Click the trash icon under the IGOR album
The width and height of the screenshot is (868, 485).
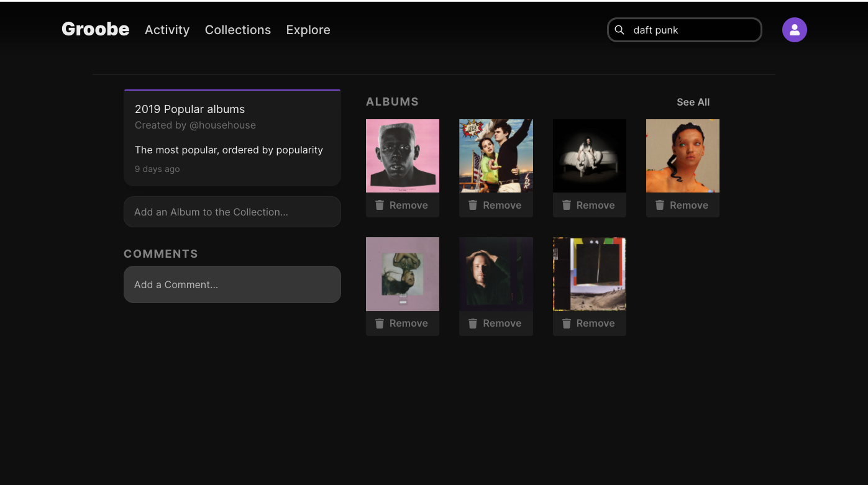[x=380, y=205]
